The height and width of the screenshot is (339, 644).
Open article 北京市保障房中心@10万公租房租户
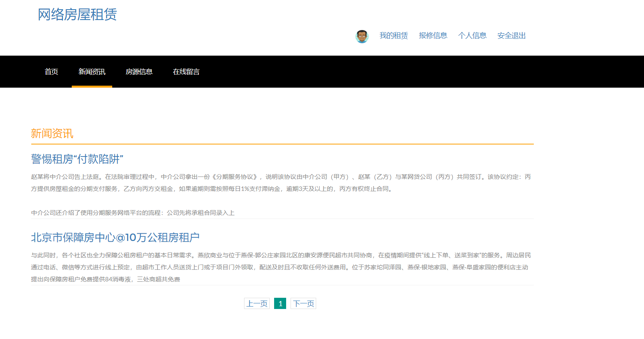tap(115, 237)
